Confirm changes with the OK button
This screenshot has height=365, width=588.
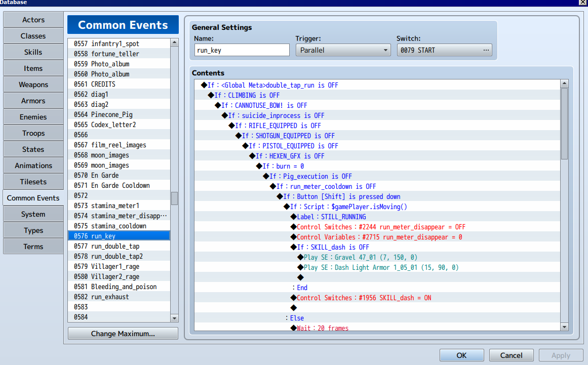click(461, 355)
